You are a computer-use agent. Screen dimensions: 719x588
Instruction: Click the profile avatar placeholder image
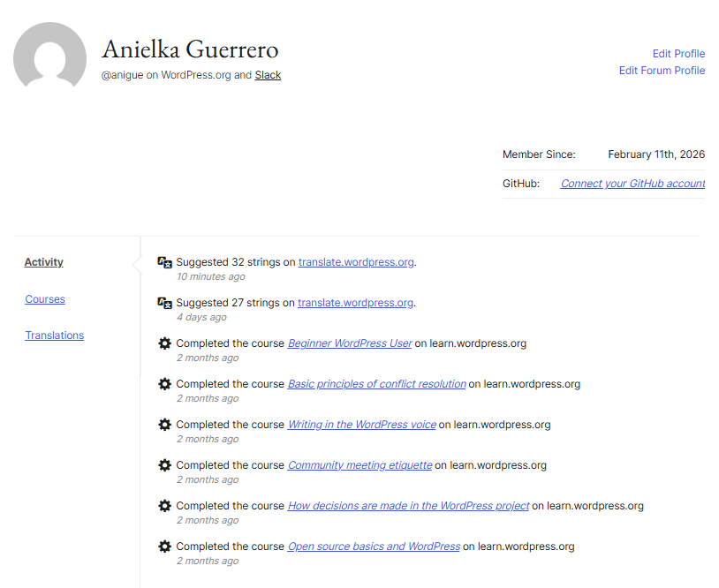49,55
